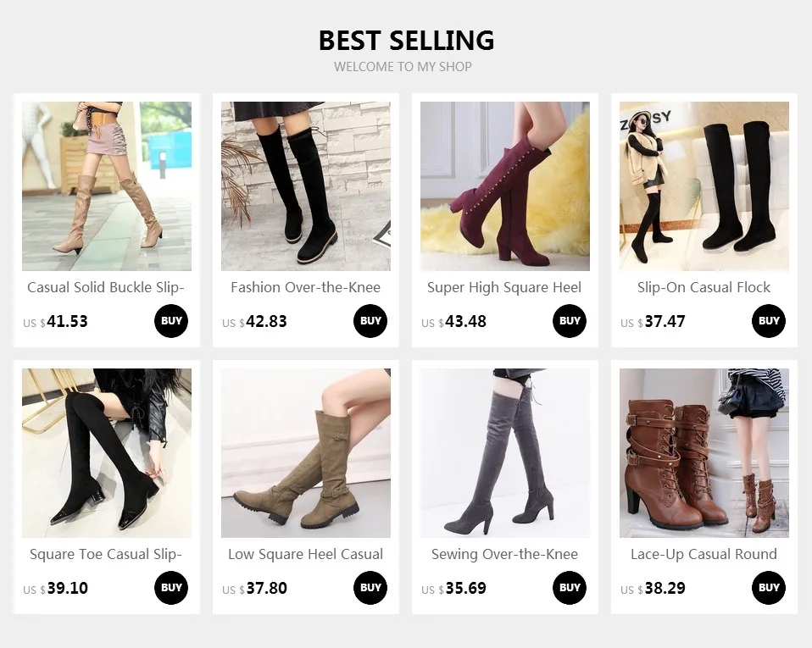This screenshot has height=648, width=812.
Task: Open the Casual Solid Buckle Slip- title
Action: pos(106,287)
